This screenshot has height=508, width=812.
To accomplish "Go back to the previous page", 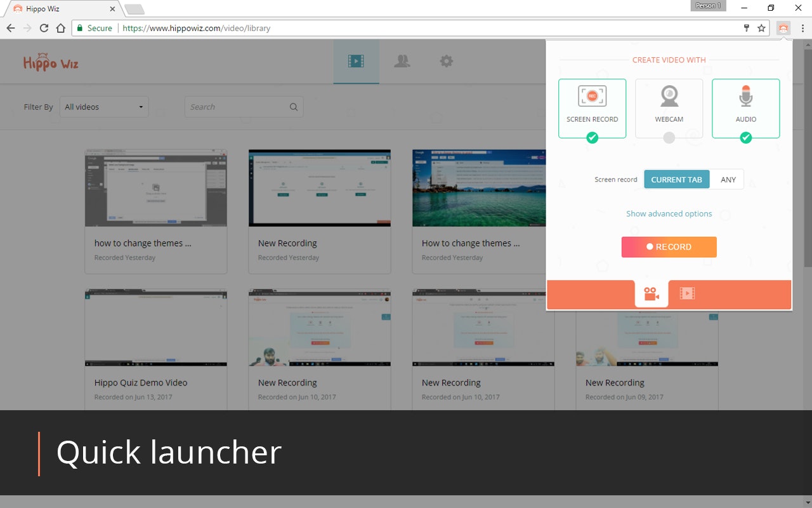I will (x=10, y=28).
